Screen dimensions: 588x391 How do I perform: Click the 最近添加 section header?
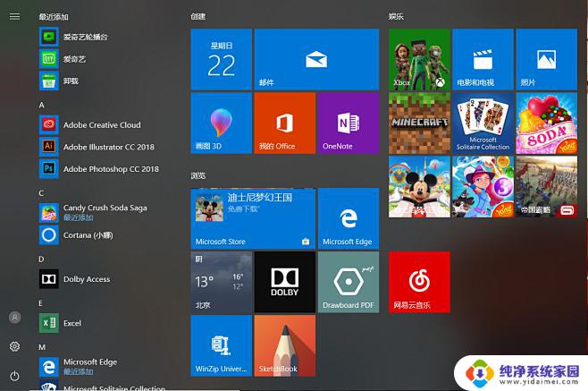(x=54, y=17)
